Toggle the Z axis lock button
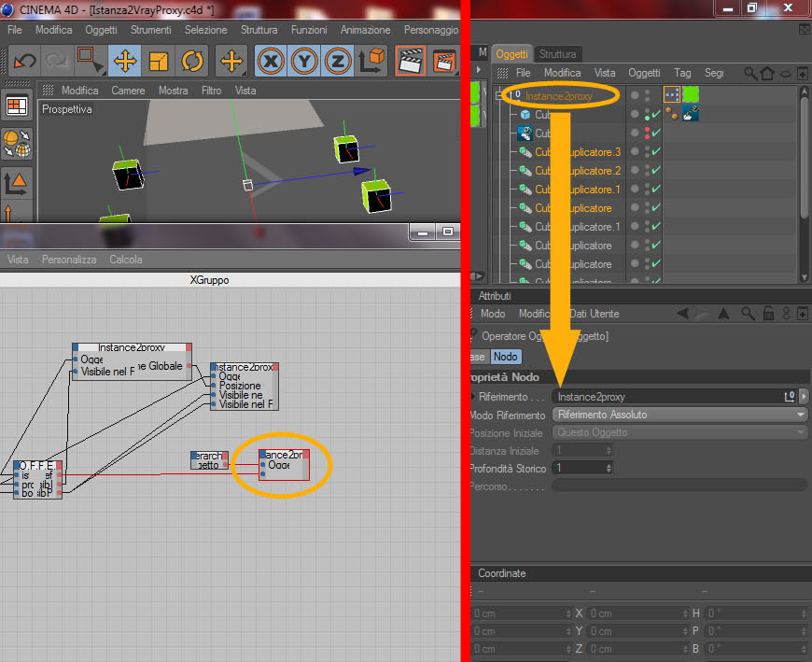The width and height of the screenshot is (812, 662). tap(338, 61)
